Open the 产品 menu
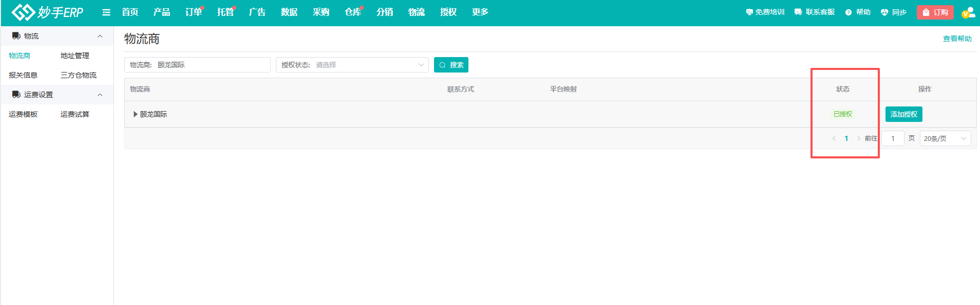 [162, 12]
